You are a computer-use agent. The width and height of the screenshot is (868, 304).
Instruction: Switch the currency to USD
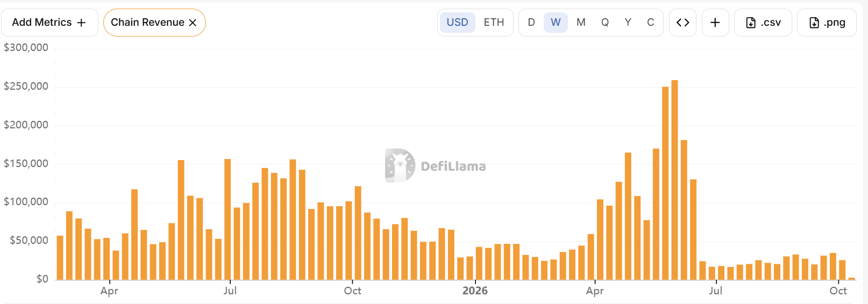point(457,23)
